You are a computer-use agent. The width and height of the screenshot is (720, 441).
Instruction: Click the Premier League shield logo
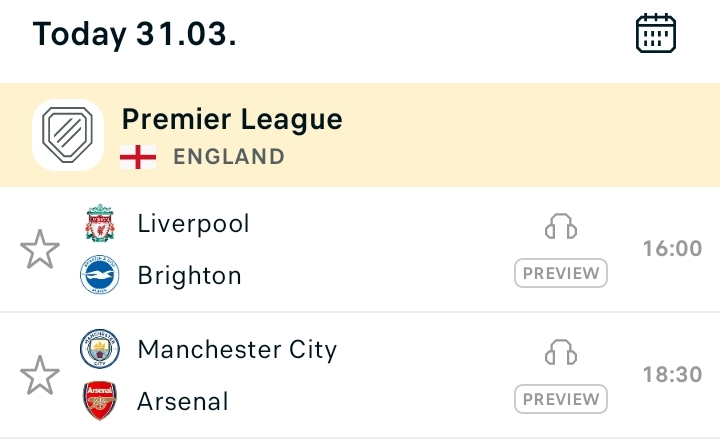(x=68, y=135)
